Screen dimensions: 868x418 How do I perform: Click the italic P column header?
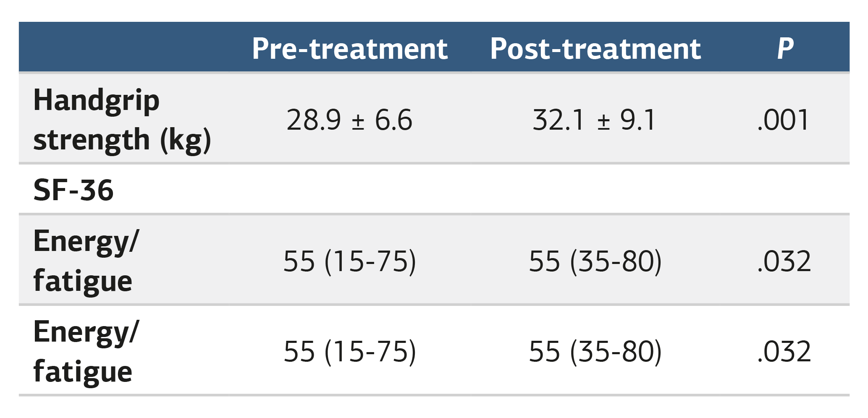pyautogui.click(x=785, y=49)
